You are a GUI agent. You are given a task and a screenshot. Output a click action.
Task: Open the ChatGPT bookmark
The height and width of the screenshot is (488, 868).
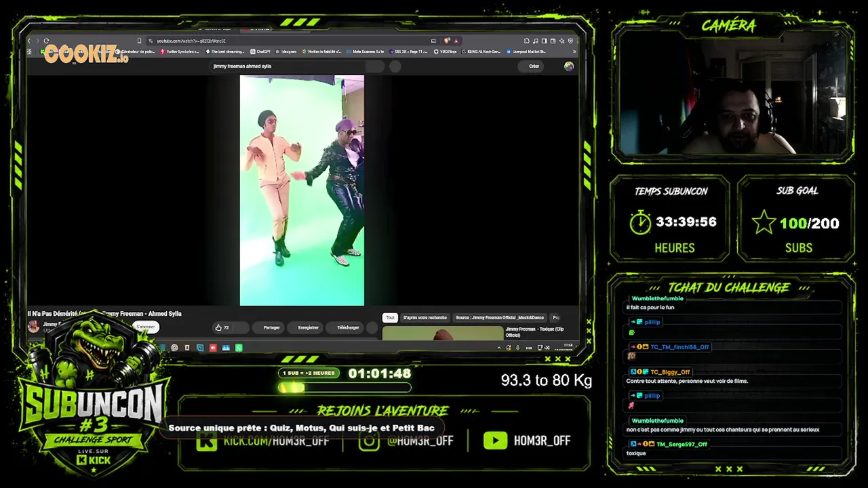point(261,52)
